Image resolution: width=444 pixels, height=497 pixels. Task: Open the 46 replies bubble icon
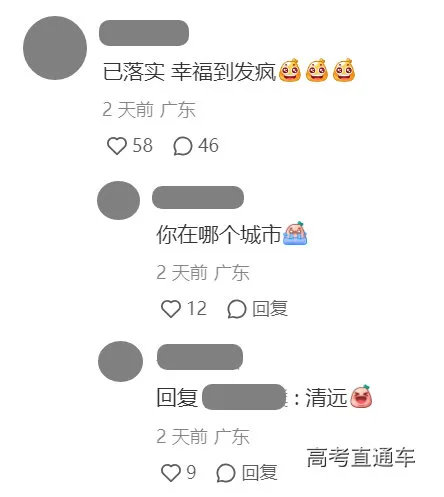[x=183, y=146]
